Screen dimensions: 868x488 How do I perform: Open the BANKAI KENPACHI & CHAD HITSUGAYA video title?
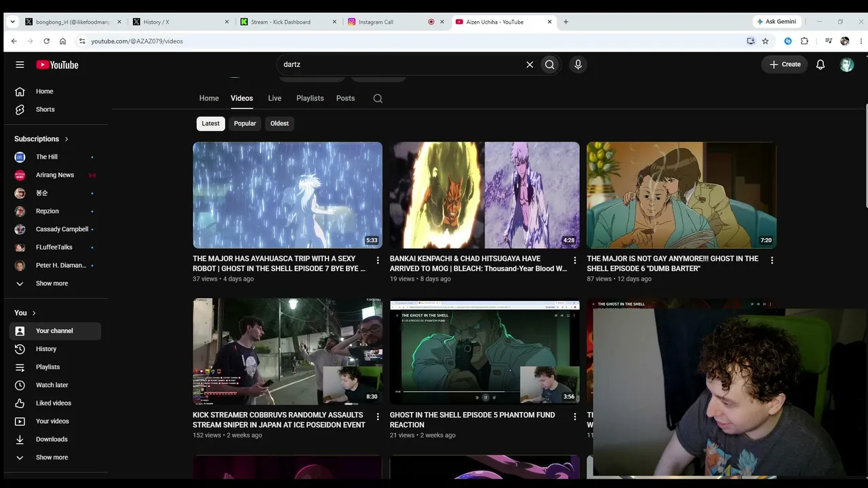point(478,264)
